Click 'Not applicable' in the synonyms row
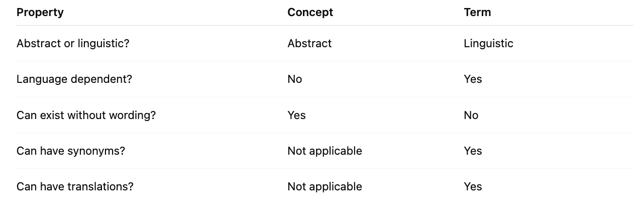 pyautogui.click(x=325, y=151)
